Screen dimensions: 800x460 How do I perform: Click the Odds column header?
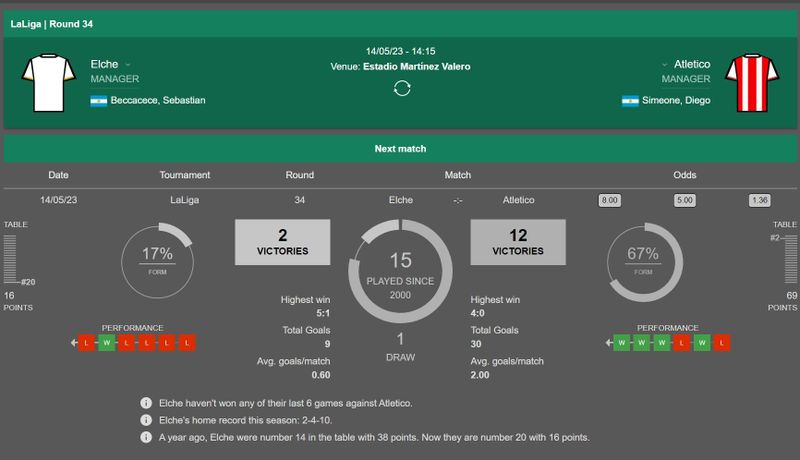pyautogui.click(x=684, y=175)
